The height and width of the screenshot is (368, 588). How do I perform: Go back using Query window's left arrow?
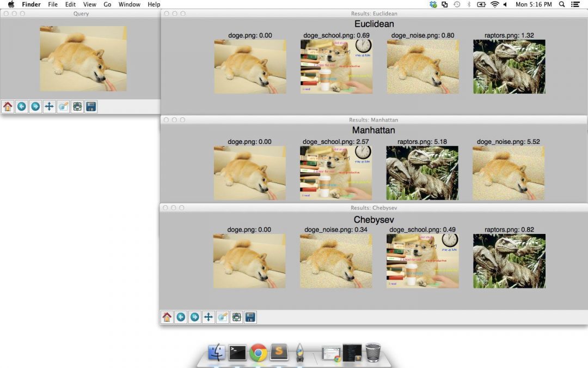pyautogui.click(x=21, y=107)
